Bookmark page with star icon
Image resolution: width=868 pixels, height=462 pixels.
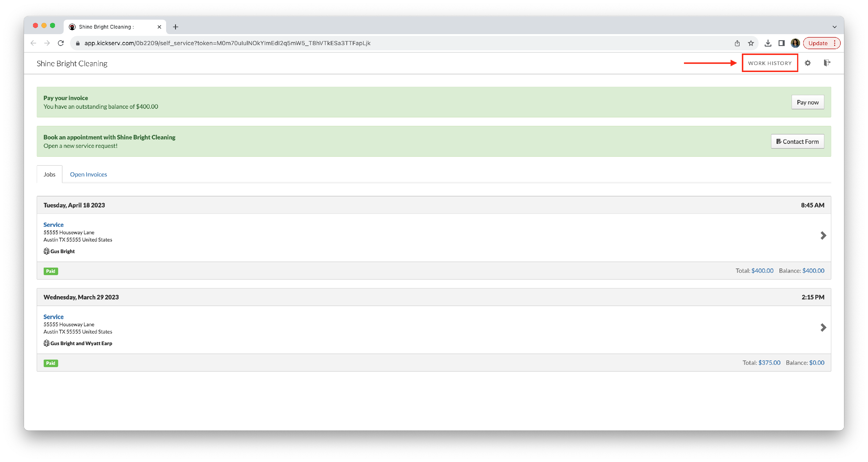pyautogui.click(x=751, y=43)
